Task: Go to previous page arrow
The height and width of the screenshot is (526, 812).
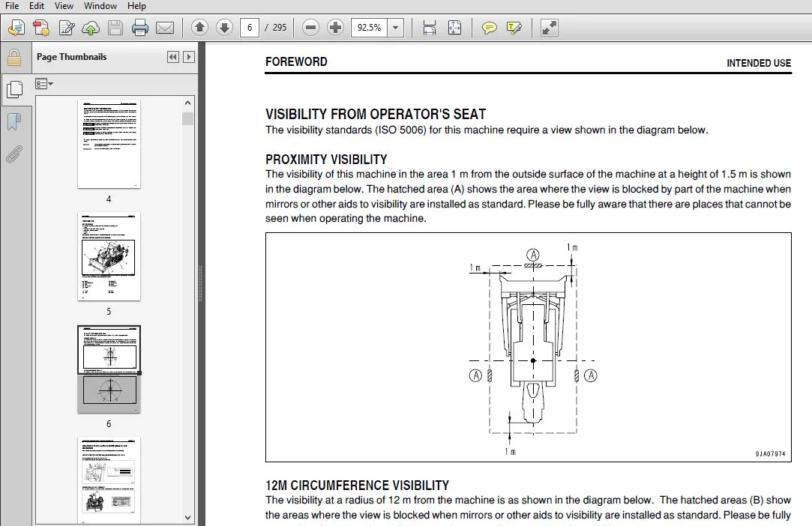Action: tap(200, 28)
